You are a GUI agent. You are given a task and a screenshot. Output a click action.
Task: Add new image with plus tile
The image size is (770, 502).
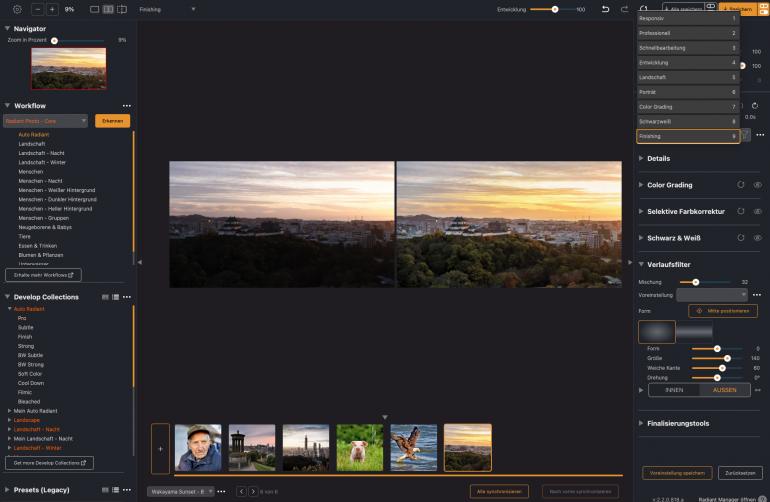click(x=160, y=447)
